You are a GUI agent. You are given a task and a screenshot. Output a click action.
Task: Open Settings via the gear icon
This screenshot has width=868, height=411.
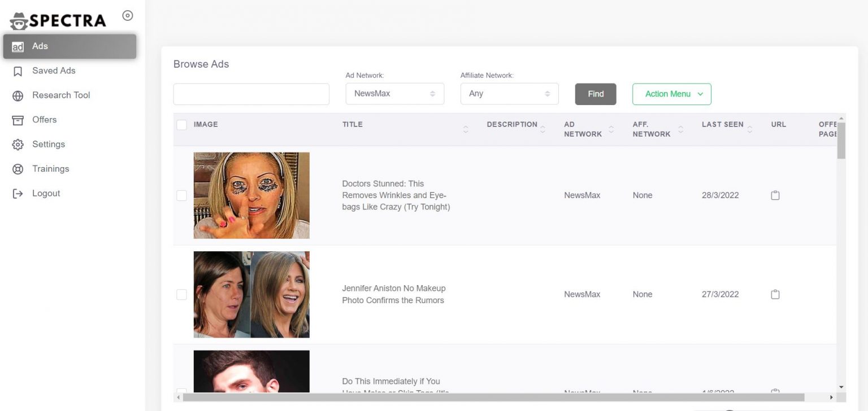coord(18,144)
